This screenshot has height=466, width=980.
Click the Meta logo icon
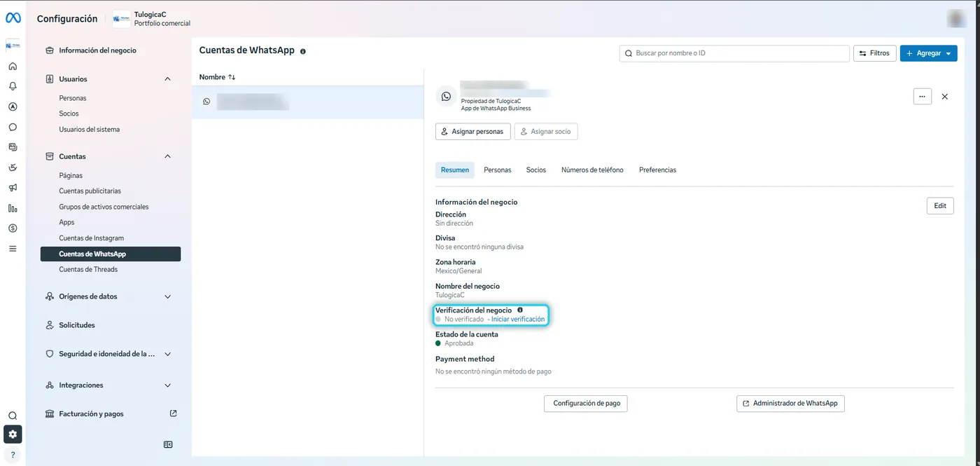click(x=13, y=18)
